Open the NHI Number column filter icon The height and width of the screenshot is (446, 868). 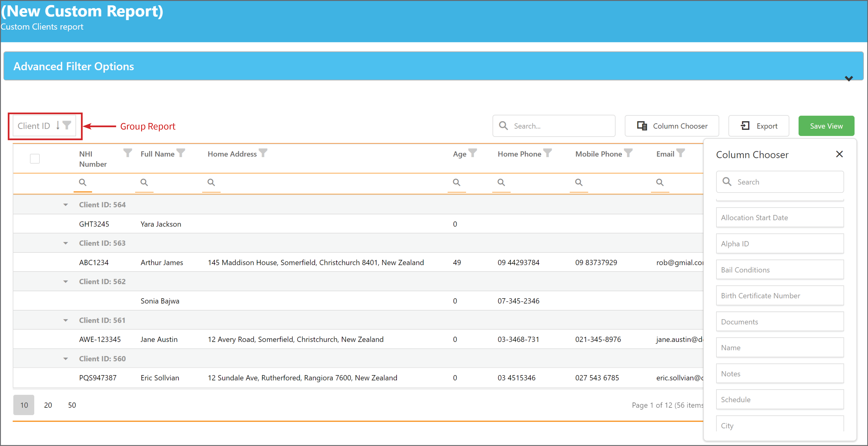point(127,153)
